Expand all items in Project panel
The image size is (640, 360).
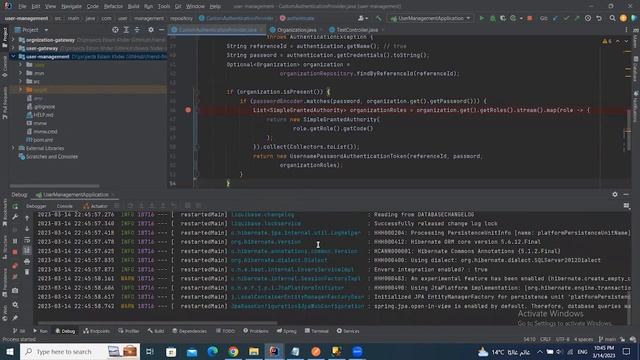coord(126,30)
